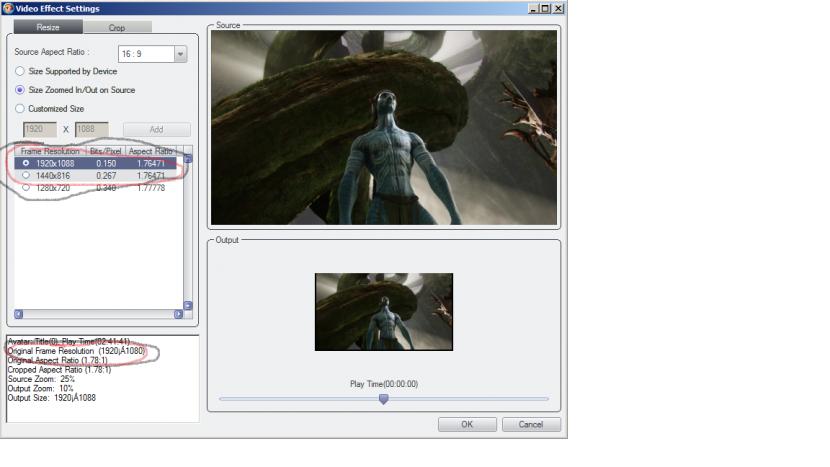830x467 pixels.
Task: Click the horizontal scroll left arrow
Action: coord(19,314)
